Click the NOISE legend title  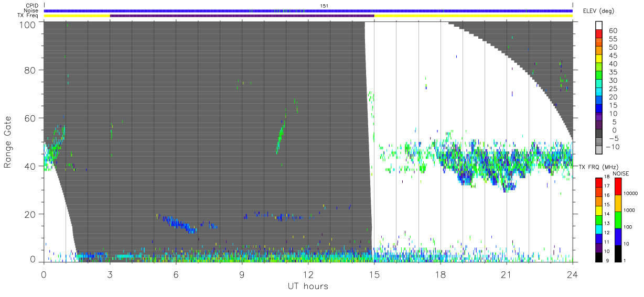click(620, 173)
